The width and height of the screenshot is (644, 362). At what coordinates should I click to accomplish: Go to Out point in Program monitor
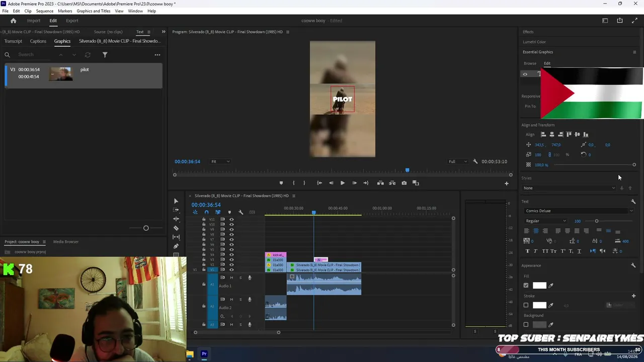366,183
